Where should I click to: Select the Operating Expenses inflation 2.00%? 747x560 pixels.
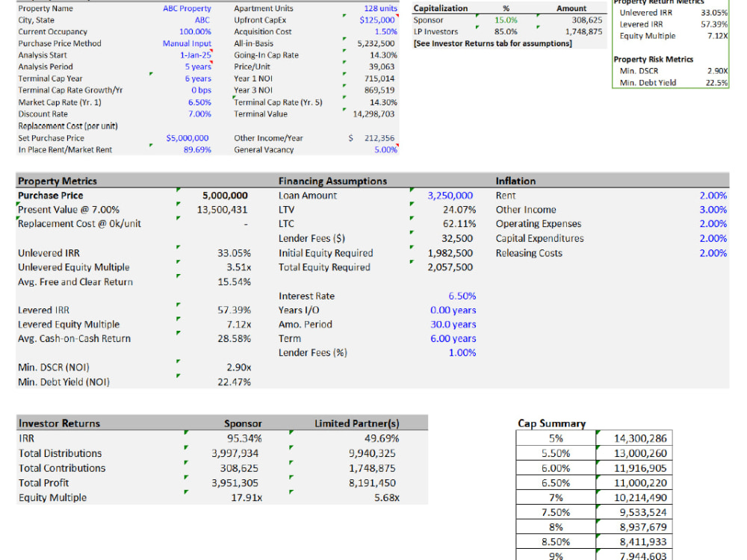(713, 224)
